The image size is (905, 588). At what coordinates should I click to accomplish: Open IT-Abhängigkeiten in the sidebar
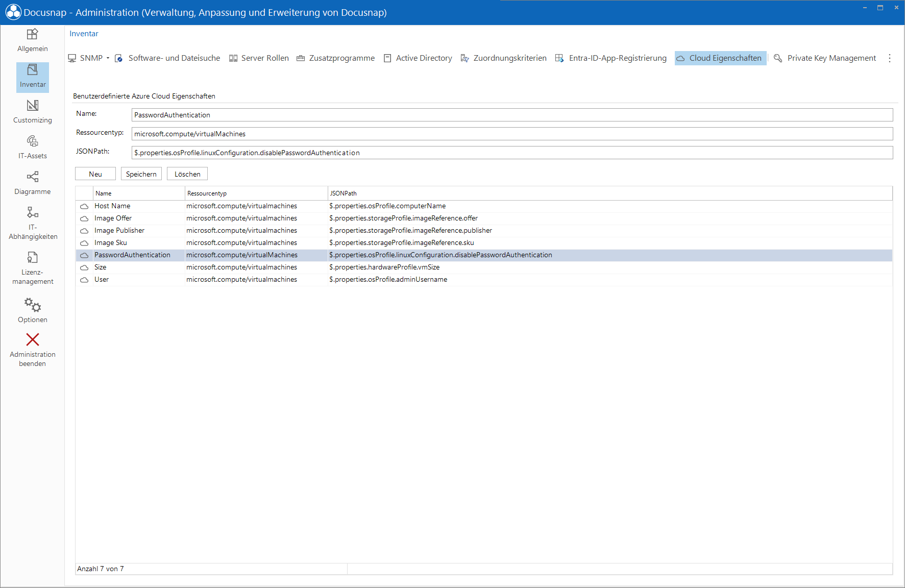click(33, 223)
